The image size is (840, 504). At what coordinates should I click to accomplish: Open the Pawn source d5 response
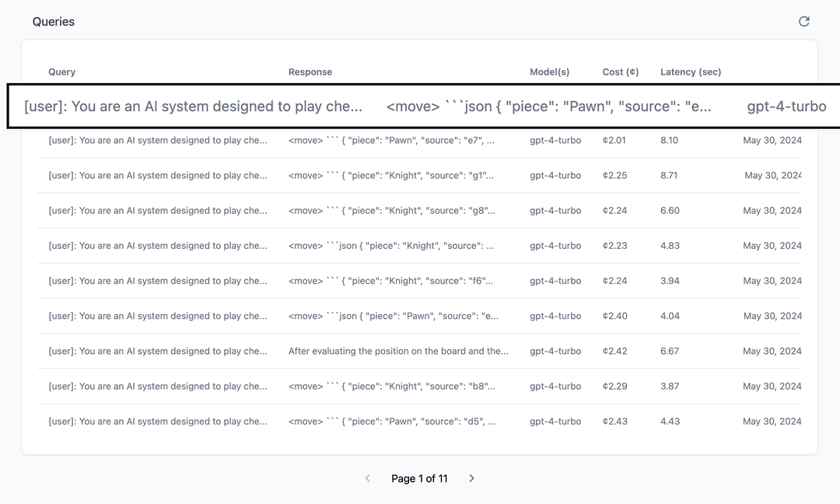point(391,421)
